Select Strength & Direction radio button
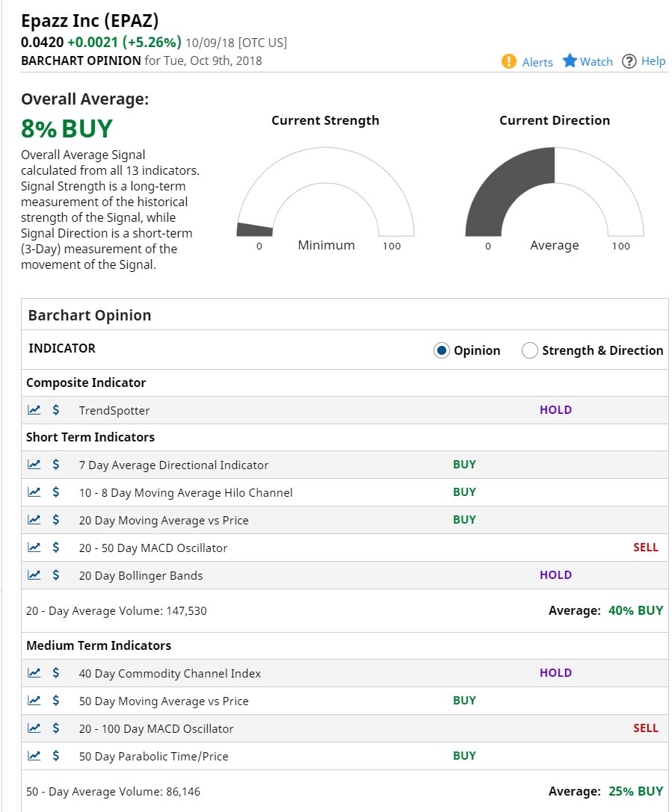 pos(529,350)
